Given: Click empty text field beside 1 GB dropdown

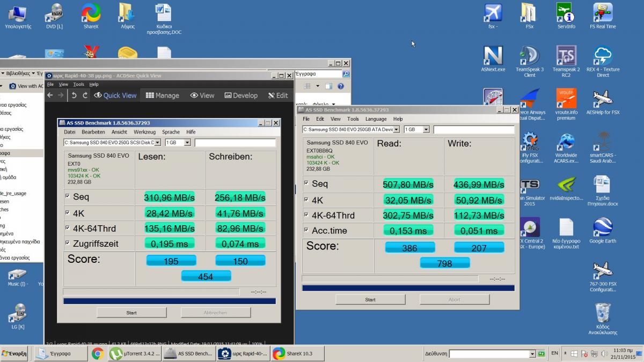Looking at the screenshot, I should pyautogui.click(x=474, y=129).
